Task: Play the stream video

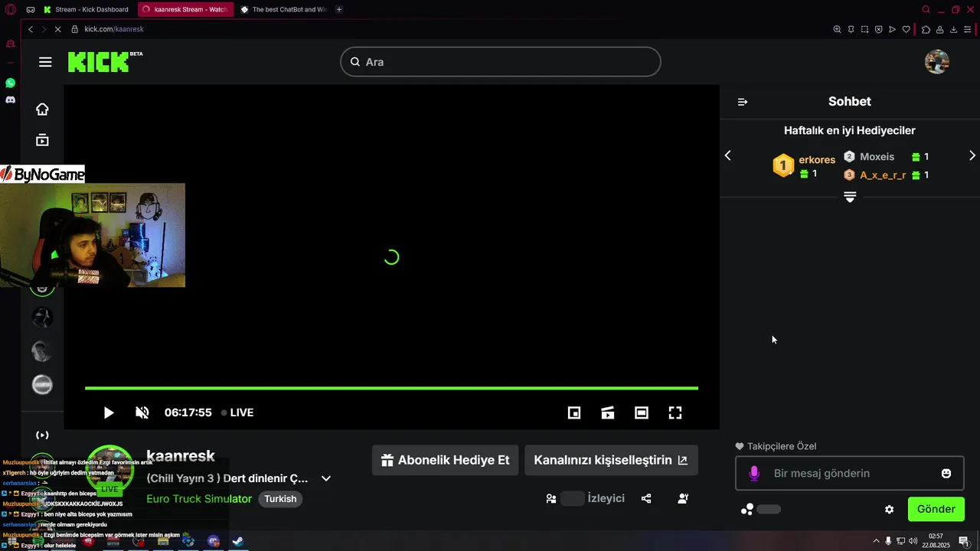Action: click(x=109, y=412)
